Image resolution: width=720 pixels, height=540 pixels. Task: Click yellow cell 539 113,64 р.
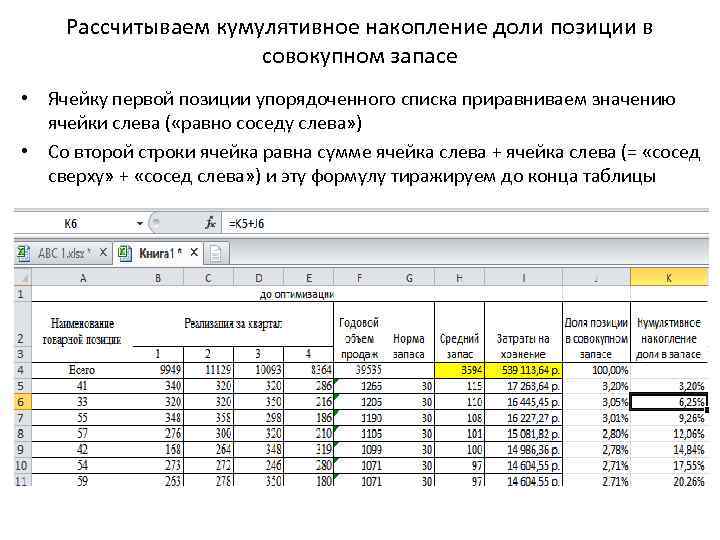pyautogui.click(x=523, y=370)
